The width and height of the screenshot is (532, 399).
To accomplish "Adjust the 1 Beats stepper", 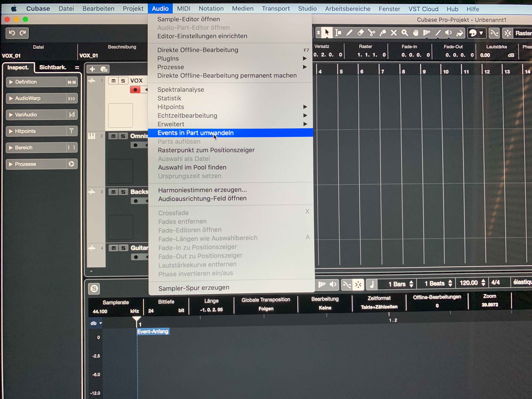I will point(450,283).
